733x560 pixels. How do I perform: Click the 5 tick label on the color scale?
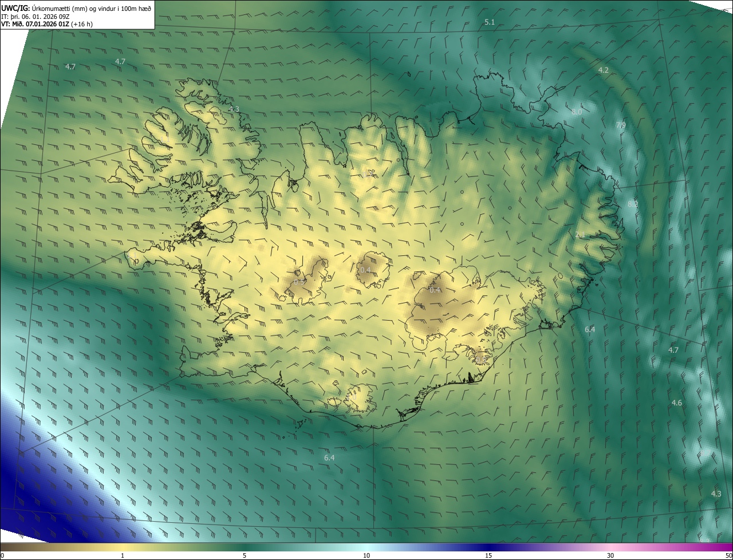(x=245, y=555)
